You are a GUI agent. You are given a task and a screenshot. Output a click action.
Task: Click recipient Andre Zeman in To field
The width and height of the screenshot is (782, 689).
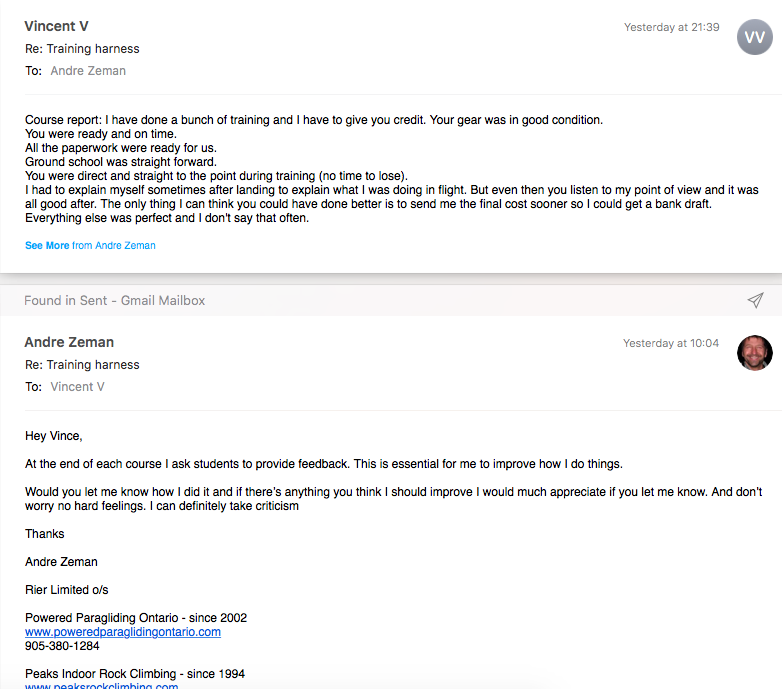88,71
